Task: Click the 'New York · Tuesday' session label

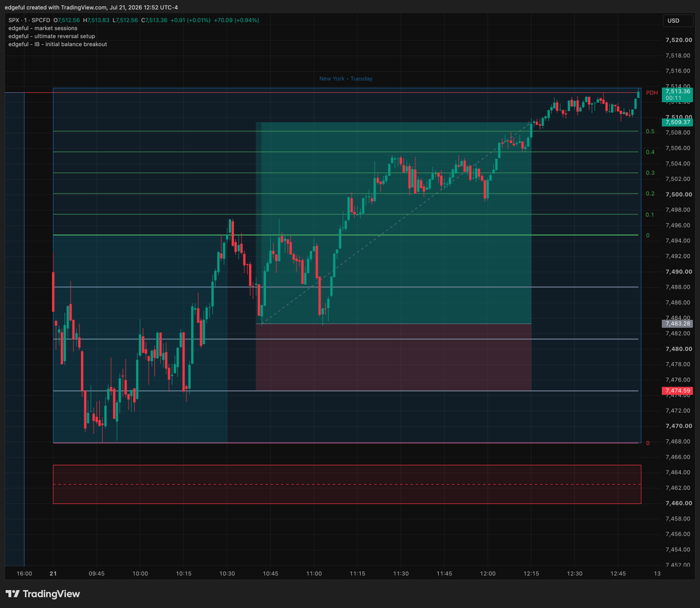Action: (x=346, y=79)
